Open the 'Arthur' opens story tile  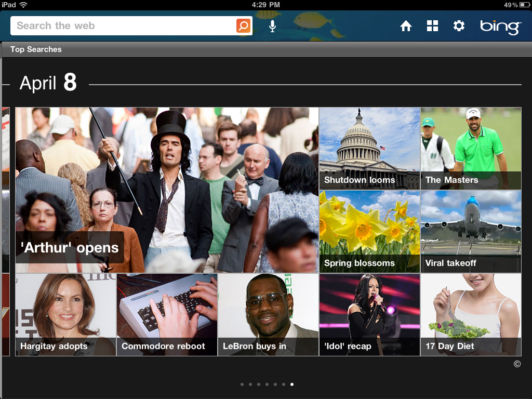coord(166,190)
